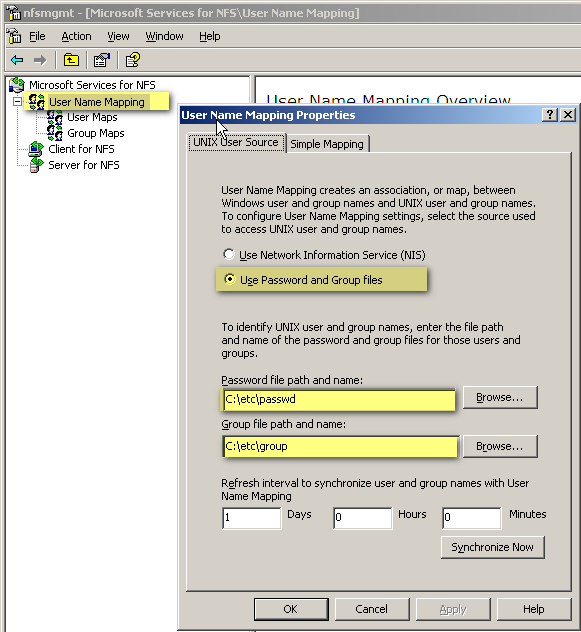Screen dimensions: 581x632
Task: Open the File menu
Action: pyautogui.click(x=37, y=36)
